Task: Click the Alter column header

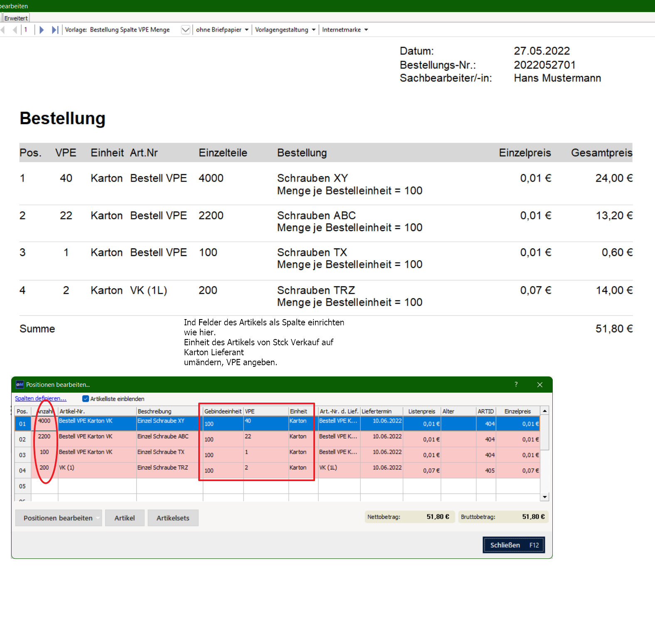Action: click(458, 411)
